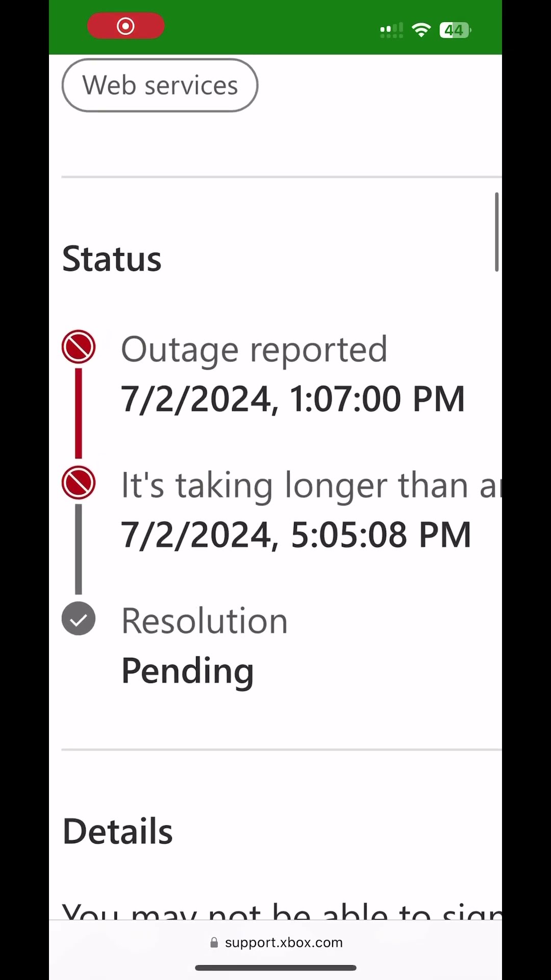Click the 7/2/2024, 1:07:00 PM timestamp
Screen dimensions: 551x980
point(293,399)
